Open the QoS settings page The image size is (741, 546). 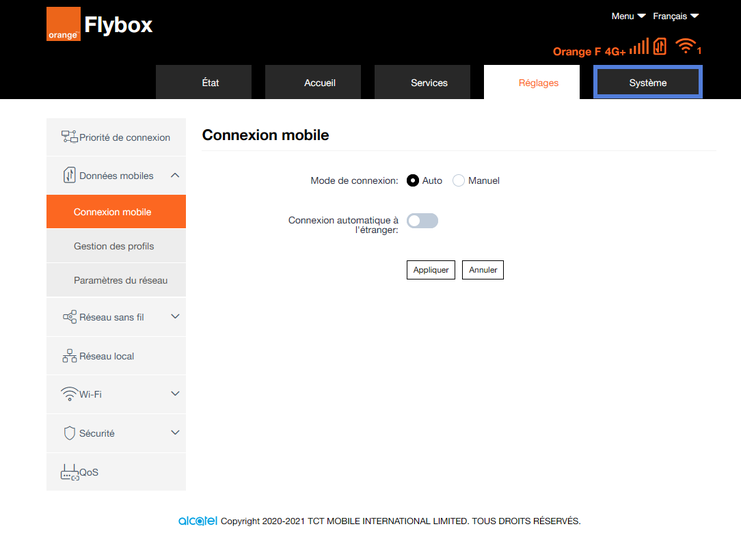coord(116,472)
